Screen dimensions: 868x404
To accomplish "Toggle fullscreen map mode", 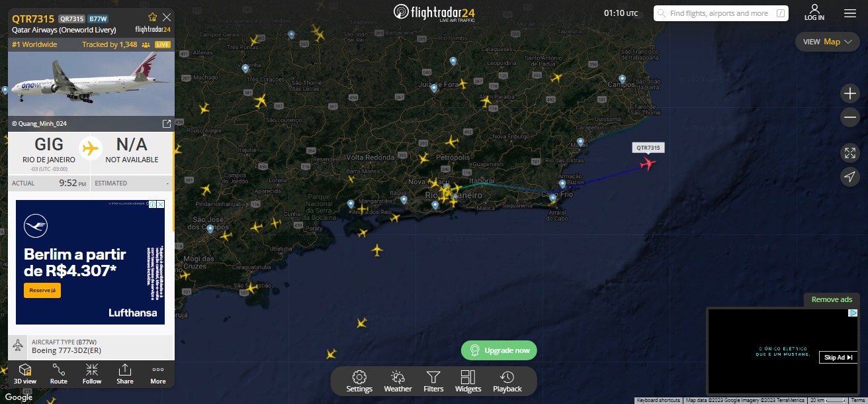I will 850,153.
